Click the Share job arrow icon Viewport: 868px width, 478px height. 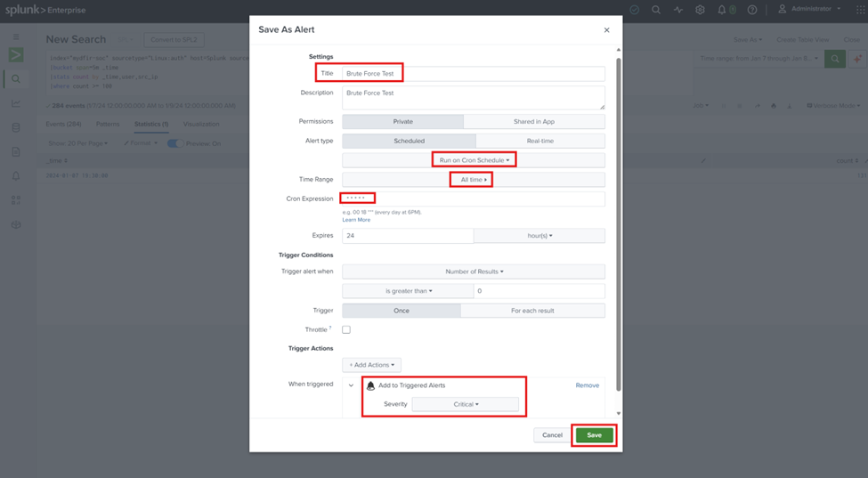758,106
